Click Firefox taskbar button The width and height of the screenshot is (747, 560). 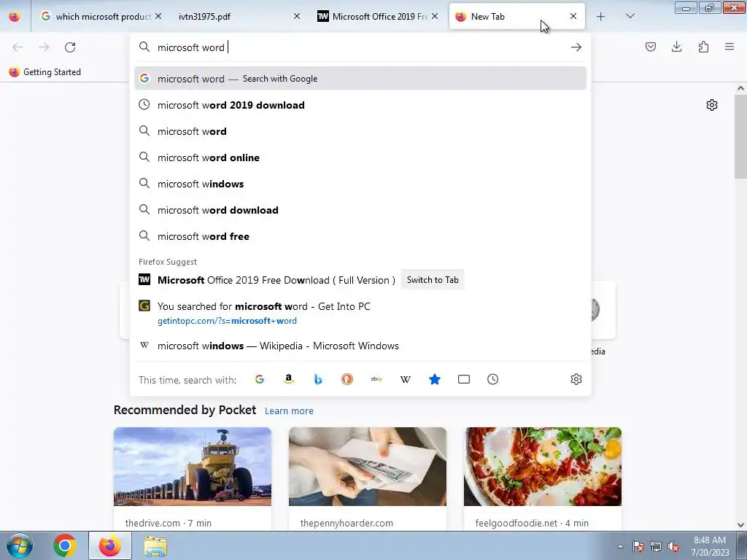coord(110,545)
